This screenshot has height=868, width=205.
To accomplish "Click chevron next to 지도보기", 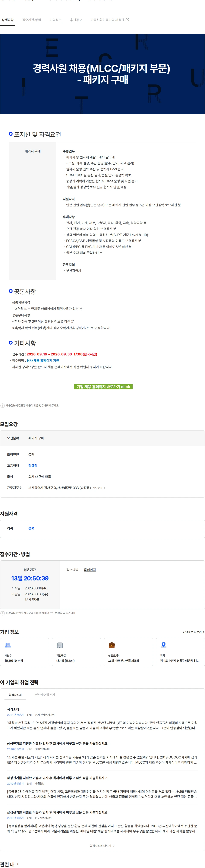I will point(104,488).
